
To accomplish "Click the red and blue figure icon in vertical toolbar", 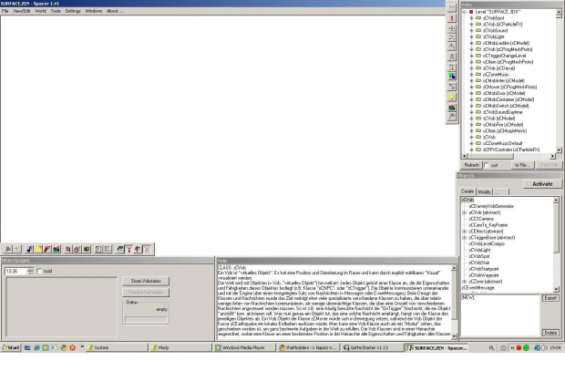I will (x=452, y=18).
